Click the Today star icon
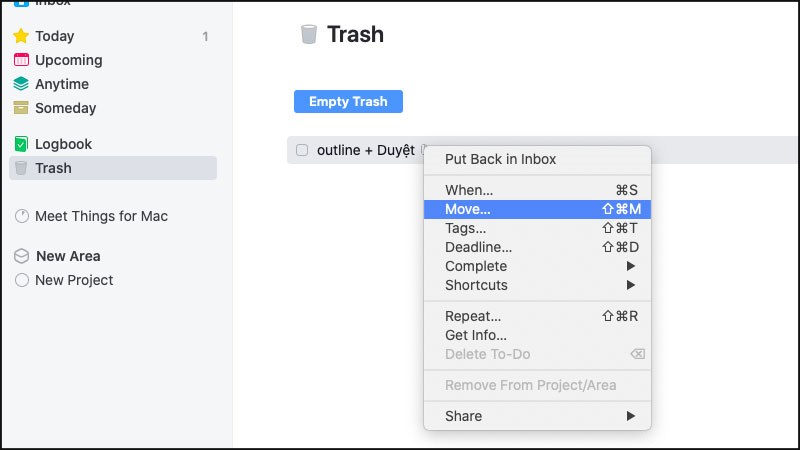Image resolution: width=800 pixels, height=450 pixels. (21, 36)
